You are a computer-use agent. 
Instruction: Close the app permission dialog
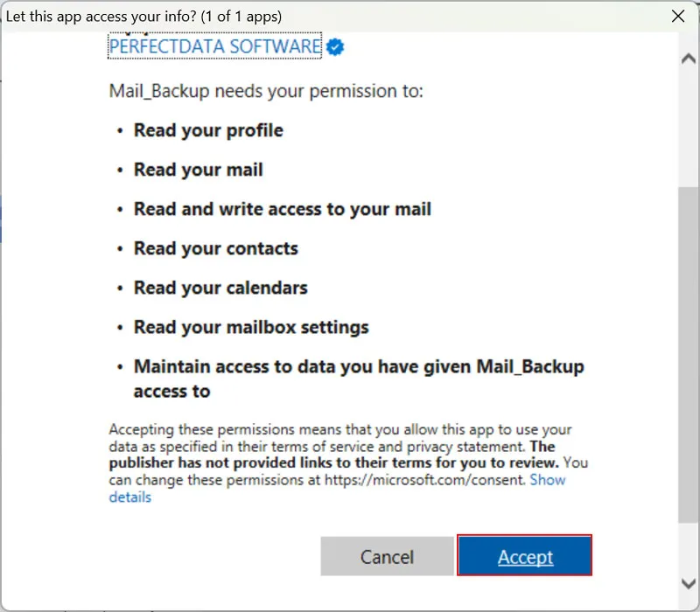(677, 16)
